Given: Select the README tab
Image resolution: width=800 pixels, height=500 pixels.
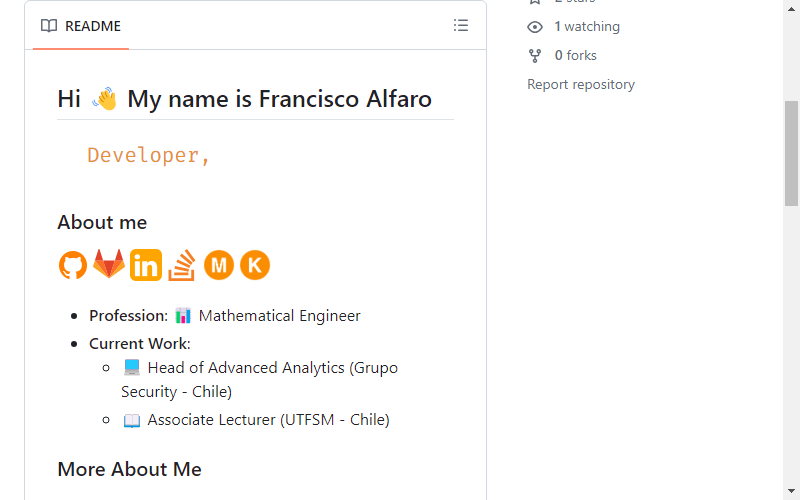Looking at the screenshot, I should tap(81, 26).
